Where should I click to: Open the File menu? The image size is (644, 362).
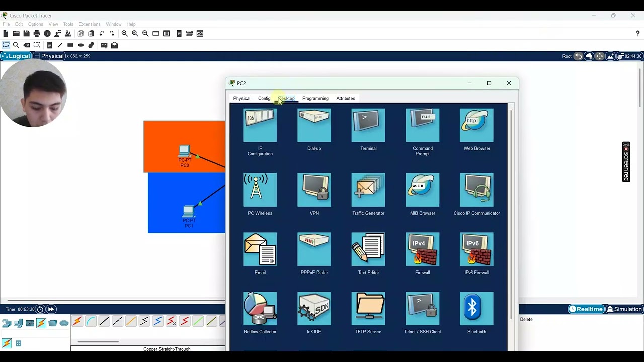point(6,24)
